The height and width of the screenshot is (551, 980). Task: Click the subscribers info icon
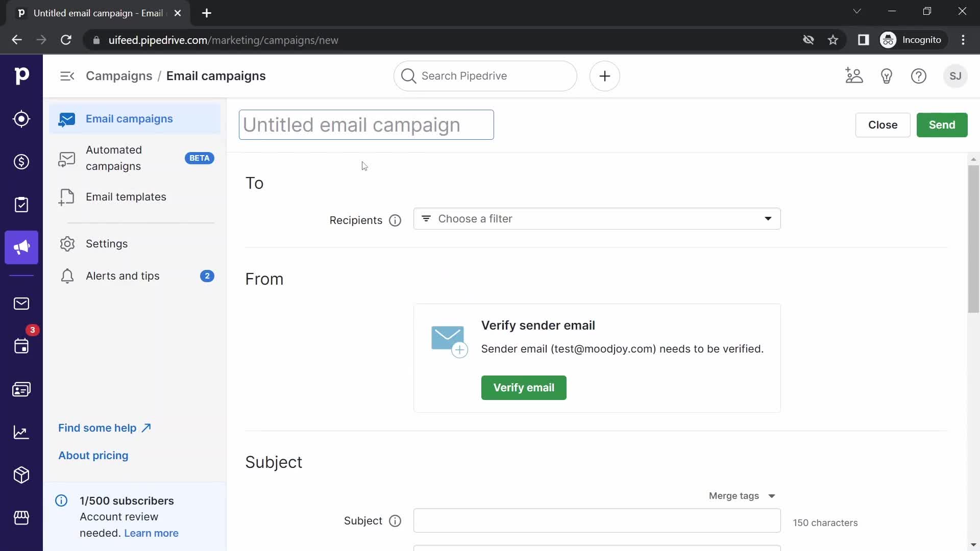[x=61, y=500]
